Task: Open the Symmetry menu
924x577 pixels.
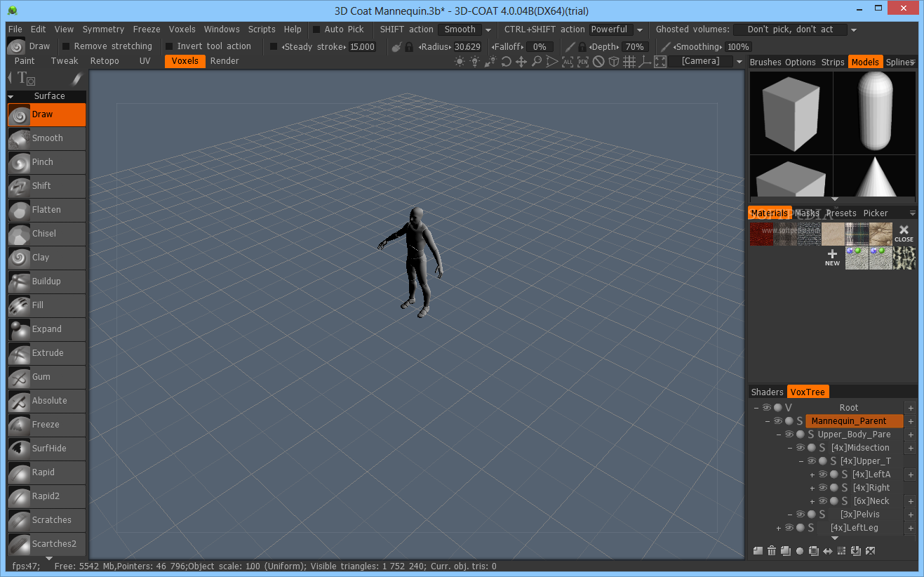Action: click(x=103, y=29)
